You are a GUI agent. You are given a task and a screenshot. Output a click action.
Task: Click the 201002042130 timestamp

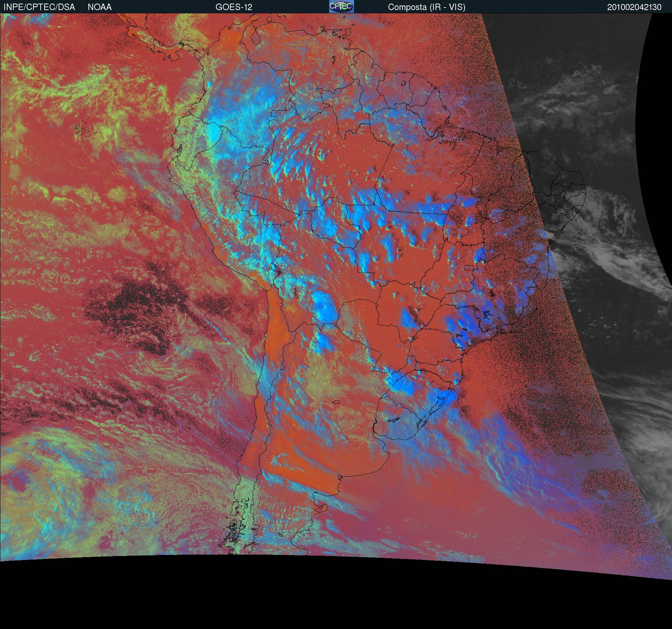tap(634, 7)
